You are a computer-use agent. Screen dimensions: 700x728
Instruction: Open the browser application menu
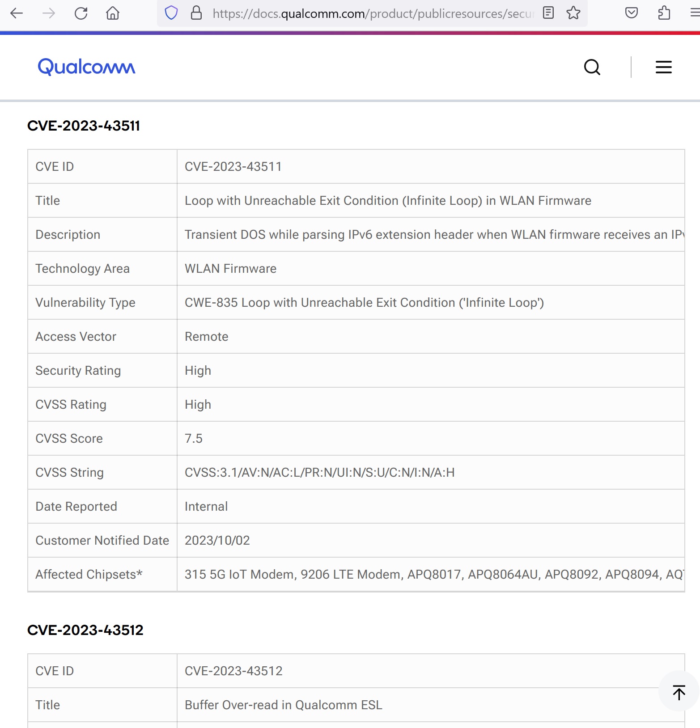695,13
